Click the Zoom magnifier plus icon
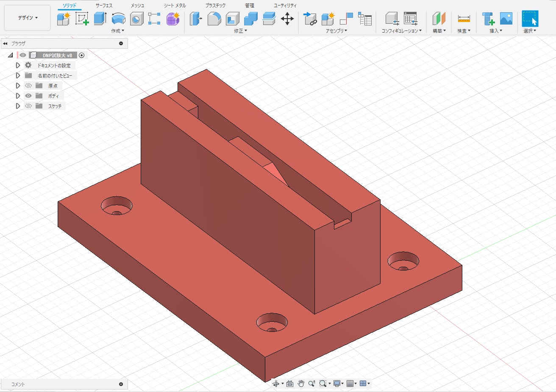This screenshot has height=392, width=556. (312, 384)
